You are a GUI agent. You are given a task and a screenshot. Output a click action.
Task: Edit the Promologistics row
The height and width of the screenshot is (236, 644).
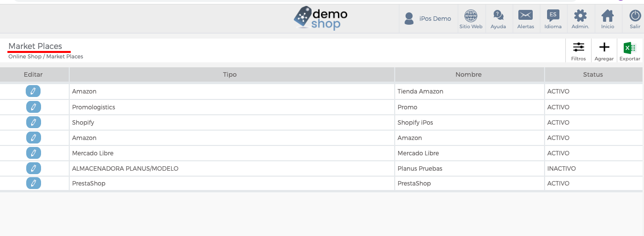(33, 107)
